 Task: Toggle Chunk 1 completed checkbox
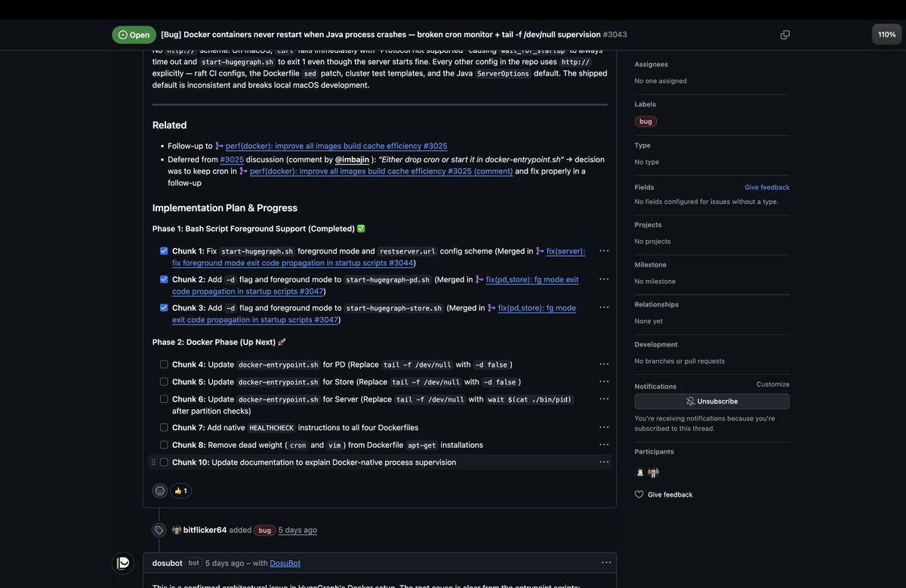point(164,251)
